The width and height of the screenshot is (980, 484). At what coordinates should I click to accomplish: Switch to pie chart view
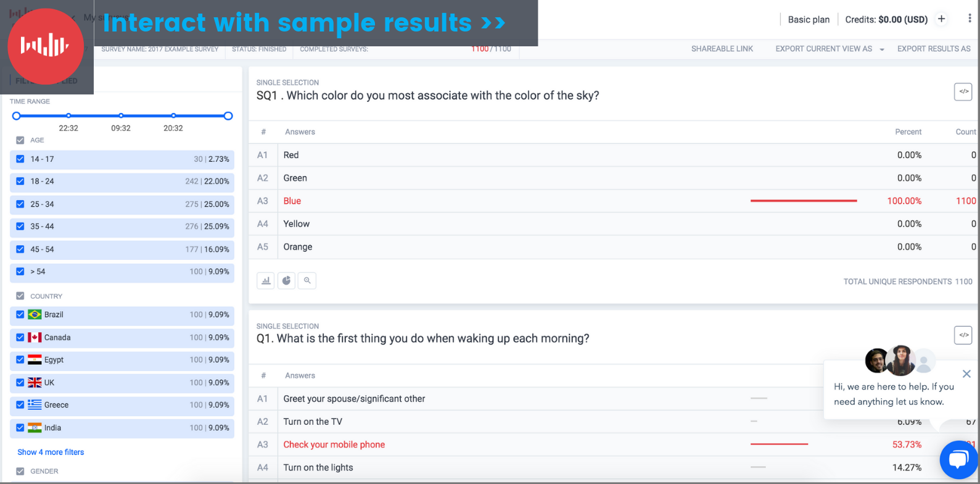point(286,280)
